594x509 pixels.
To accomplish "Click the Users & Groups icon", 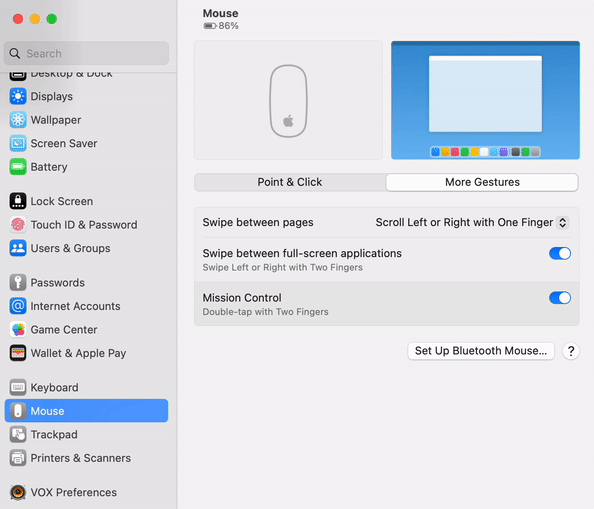I will (18, 248).
